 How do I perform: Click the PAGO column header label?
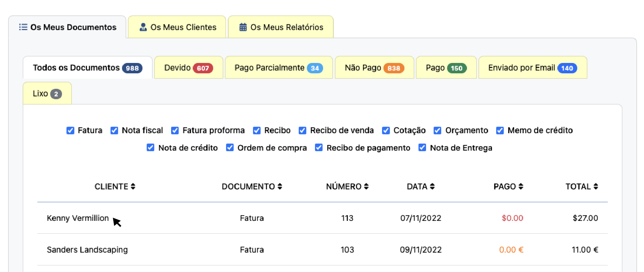[x=505, y=186]
